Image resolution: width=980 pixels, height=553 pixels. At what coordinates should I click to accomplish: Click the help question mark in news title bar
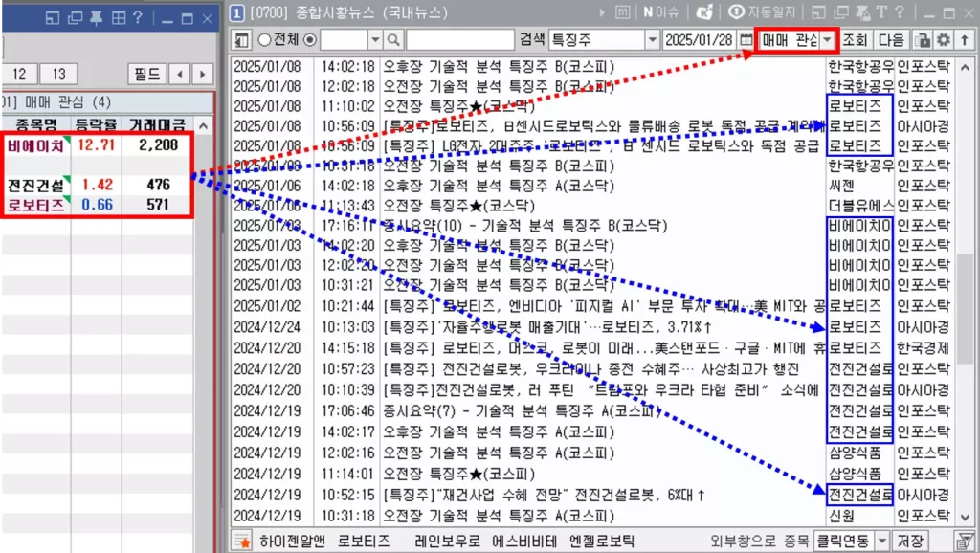point(900,11)
